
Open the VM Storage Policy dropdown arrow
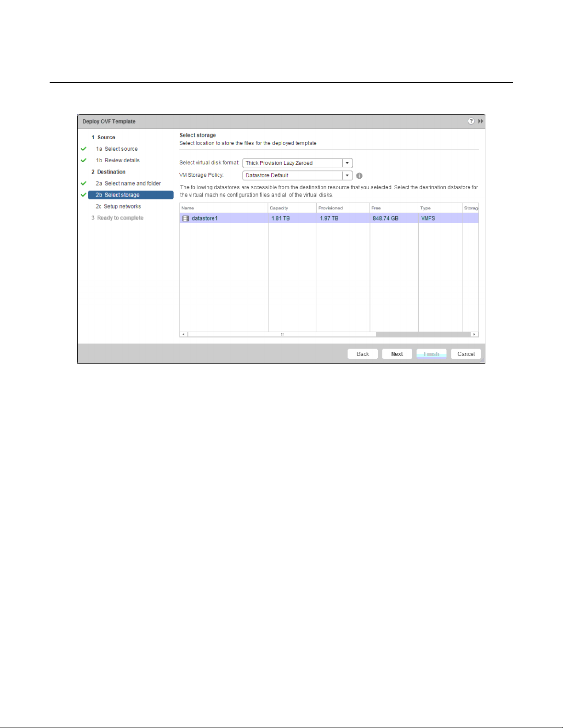347,175
